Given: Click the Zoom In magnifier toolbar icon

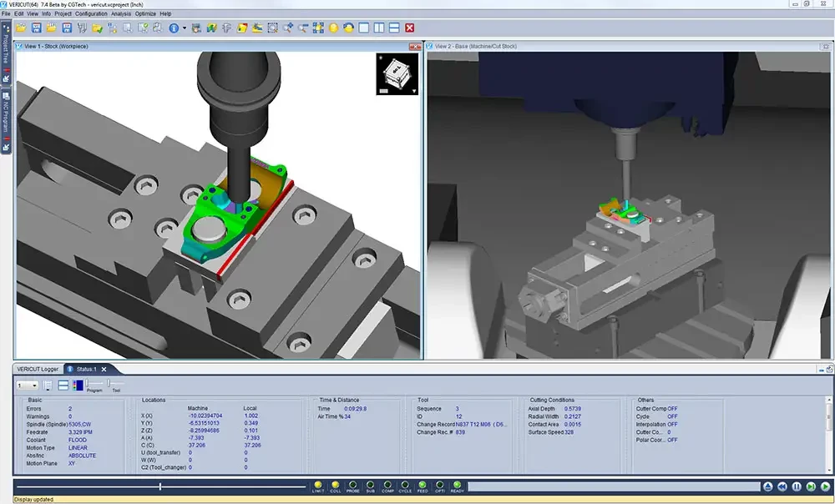Looking at the screenshot, I should pyautogui.click(x=287, y=28).
